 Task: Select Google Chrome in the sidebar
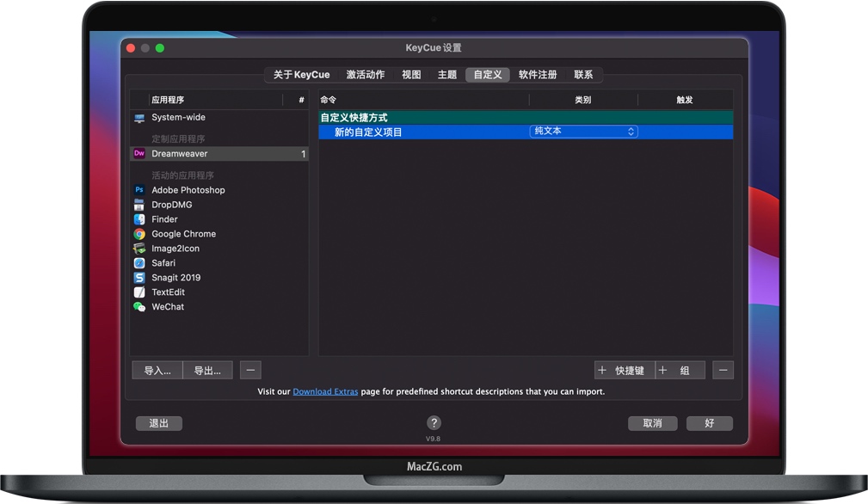(x=183, y=234)
